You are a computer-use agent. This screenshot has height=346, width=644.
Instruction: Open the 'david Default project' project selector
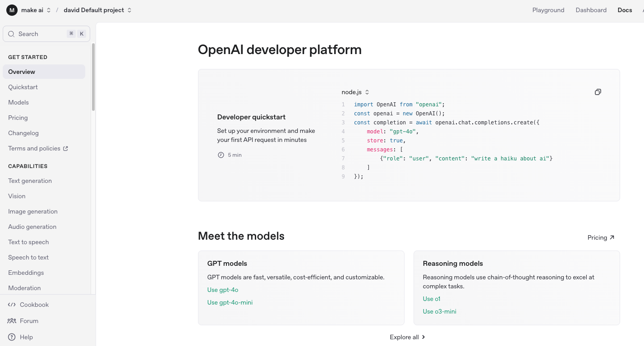pyautogui.click(x=97, y=10)
